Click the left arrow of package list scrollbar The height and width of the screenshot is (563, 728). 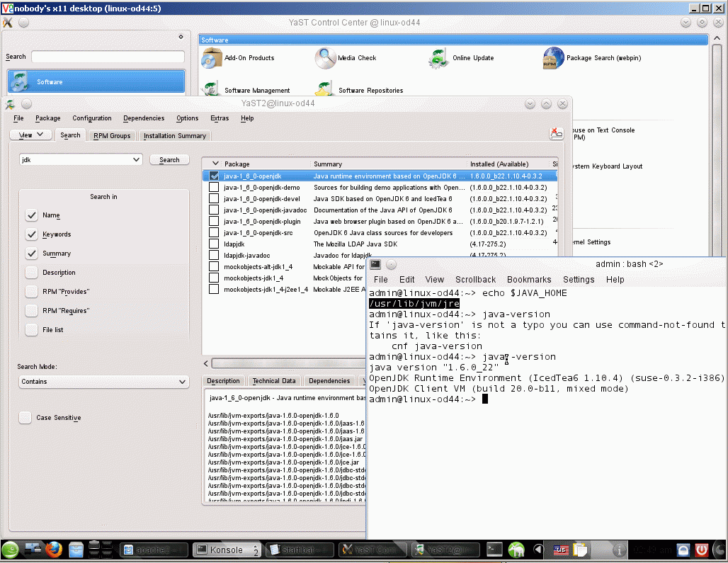pos(206,363)
